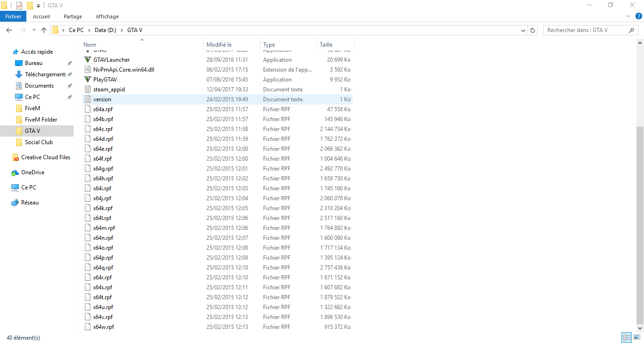Sort by Type column header

(x=288, y=45)
